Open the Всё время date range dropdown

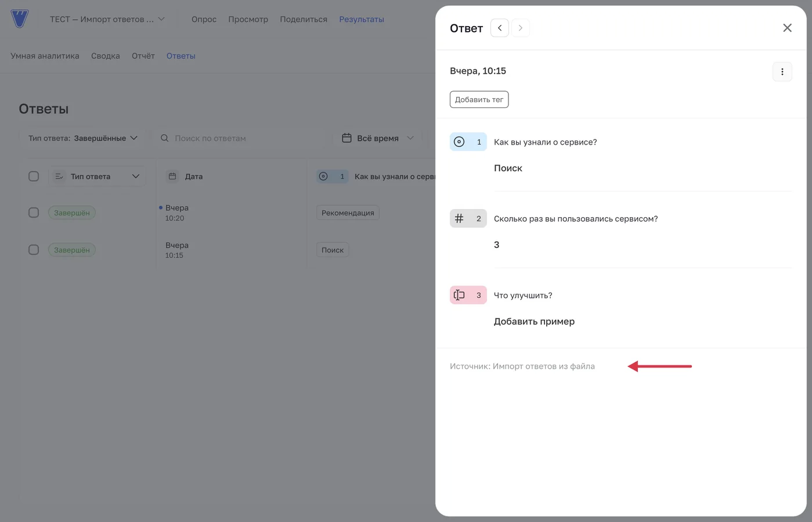(378, 138)
